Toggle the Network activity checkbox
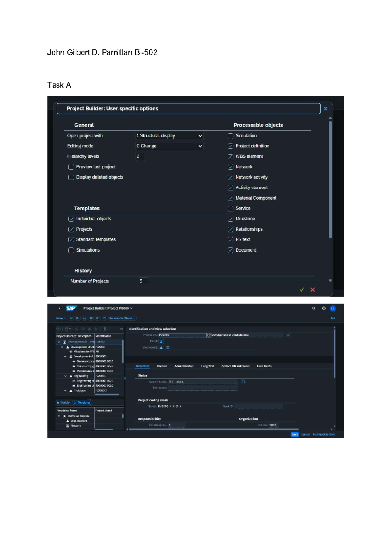This screenshot has height=554, width=392. click(x=230, y=177)
